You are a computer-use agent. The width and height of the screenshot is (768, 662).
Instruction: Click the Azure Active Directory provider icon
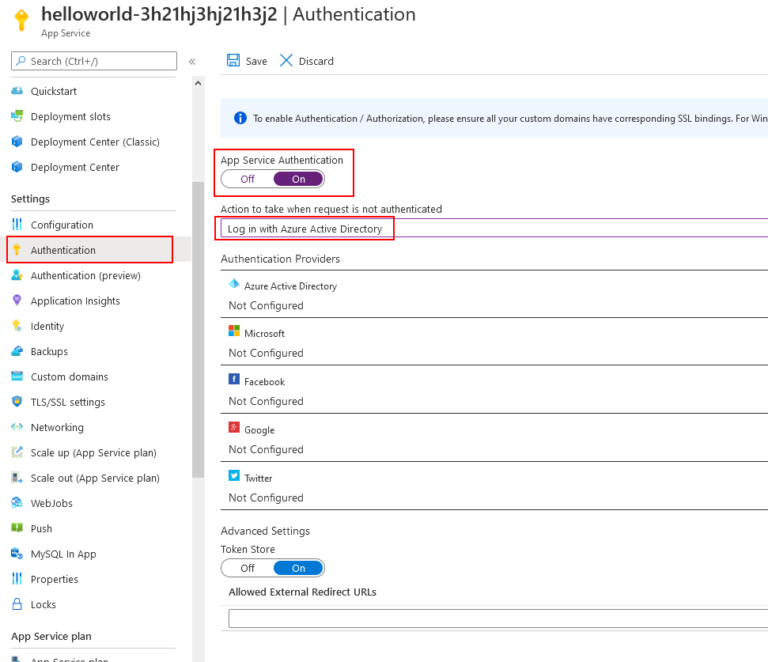tap(234, 284)
